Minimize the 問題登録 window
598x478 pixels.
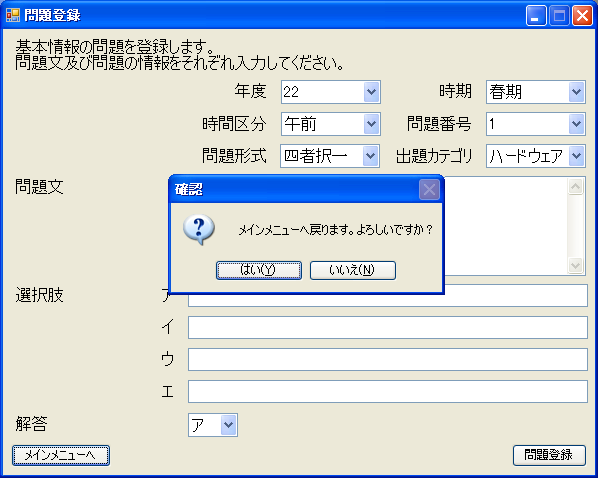(536, 16)
